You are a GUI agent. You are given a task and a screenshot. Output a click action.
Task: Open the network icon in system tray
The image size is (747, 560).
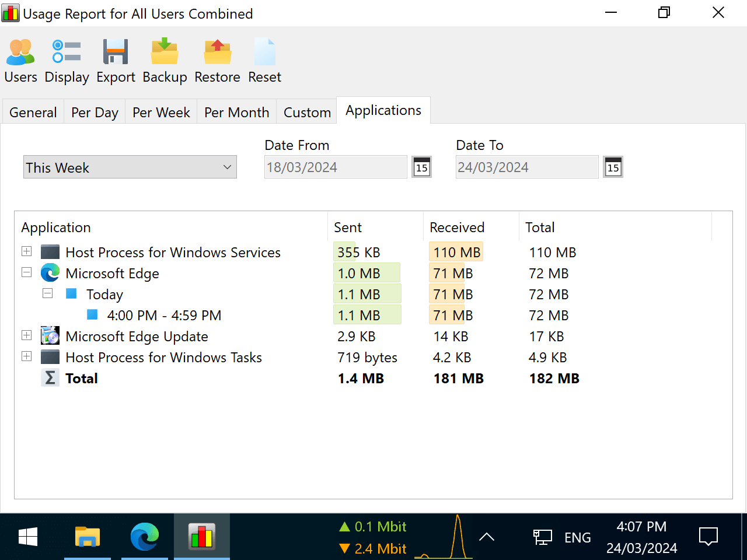[x=542, y=537]
